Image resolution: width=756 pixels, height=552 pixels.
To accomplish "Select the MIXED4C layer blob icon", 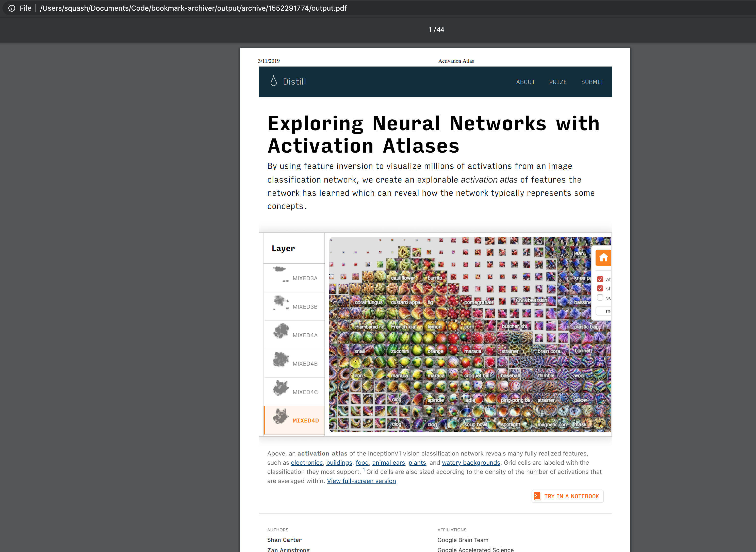I will pyautogui.click(x=281, y=388).
